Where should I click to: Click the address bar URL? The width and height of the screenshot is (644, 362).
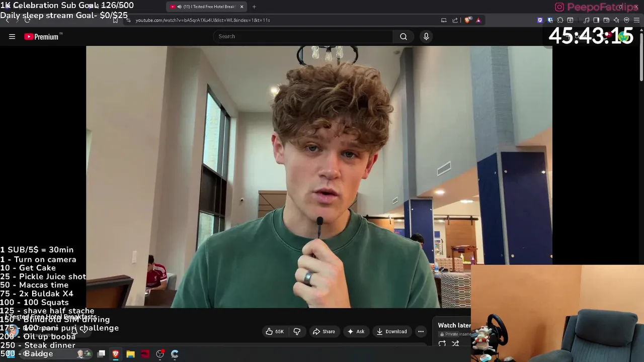pos(203,20)
